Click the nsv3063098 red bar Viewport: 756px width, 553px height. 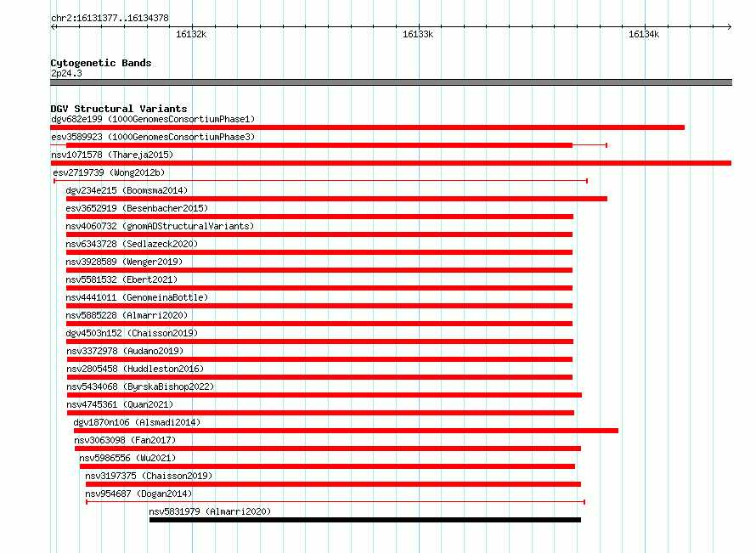[328, 449]
